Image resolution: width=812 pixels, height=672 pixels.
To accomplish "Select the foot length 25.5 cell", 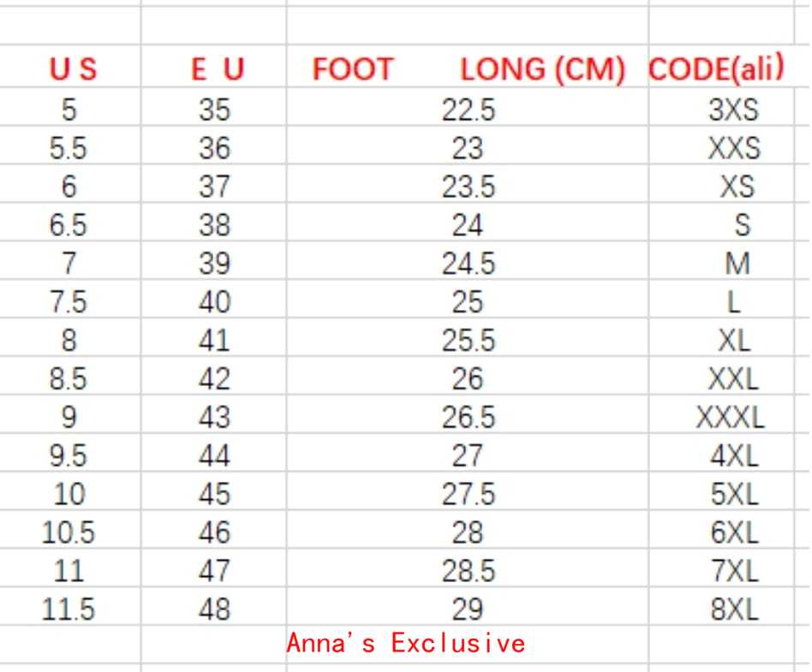I will coord(468,341).
